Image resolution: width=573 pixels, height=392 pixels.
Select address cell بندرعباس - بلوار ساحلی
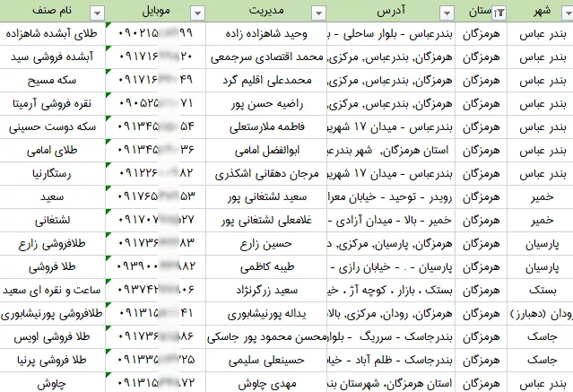pyautogui.click(x=391, y=34)
